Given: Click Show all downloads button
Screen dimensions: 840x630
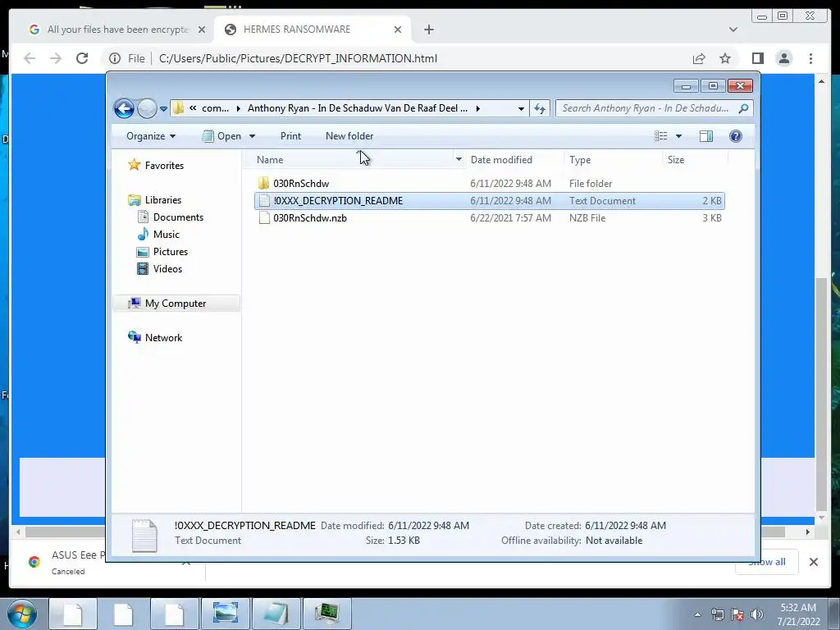Looking at the screenshot, I should [x=767, y=562].
